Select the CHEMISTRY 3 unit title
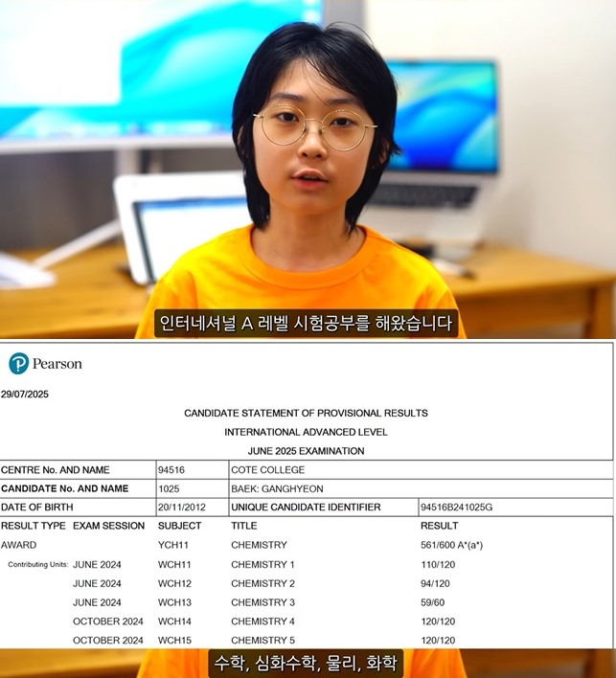Viewport: 616px width, 678px height. [x=262, y=602]
